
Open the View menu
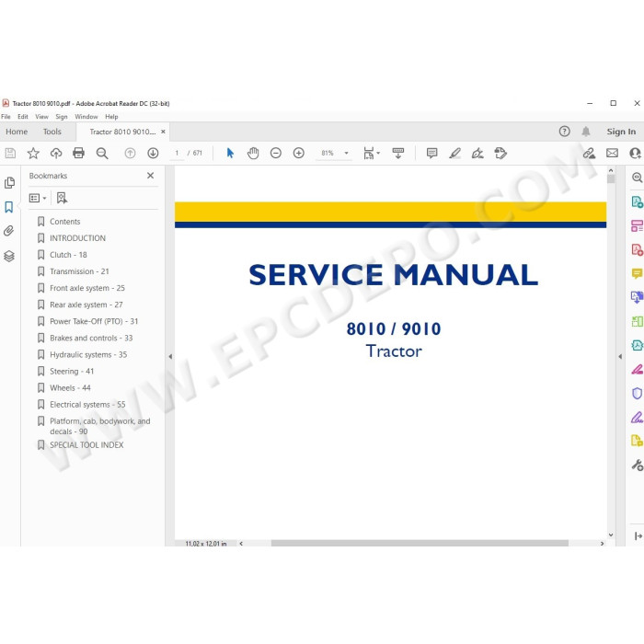pyautogui.click(x=41, y=117)
